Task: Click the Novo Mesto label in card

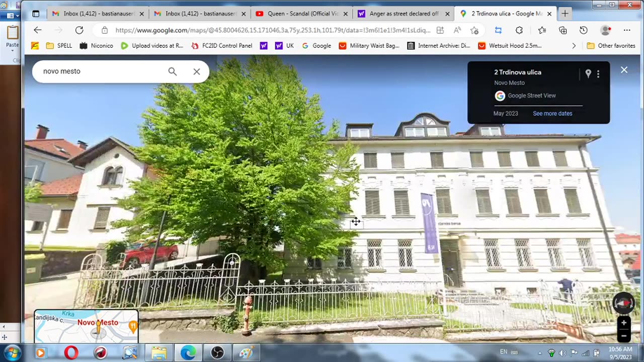Action: [x=509, y=83]
